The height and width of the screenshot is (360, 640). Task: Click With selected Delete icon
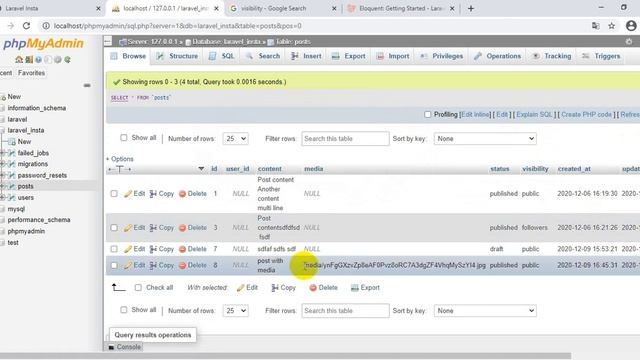313,288
